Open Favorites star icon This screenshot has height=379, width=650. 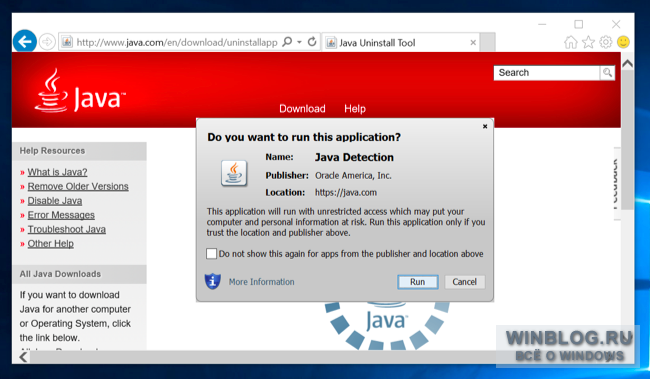[x=588, y=42]
